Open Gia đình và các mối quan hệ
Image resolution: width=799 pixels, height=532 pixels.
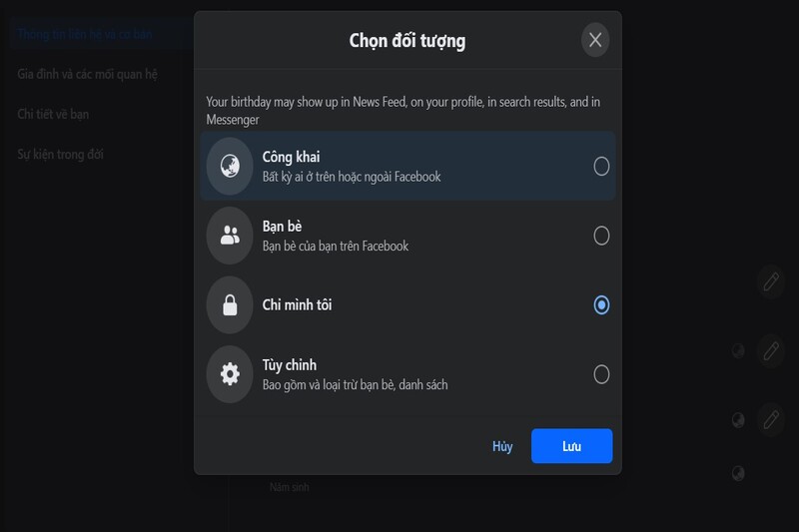87,74
